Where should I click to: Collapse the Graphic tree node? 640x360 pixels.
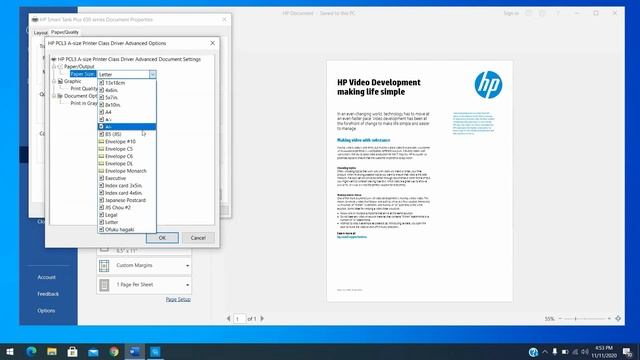point(54,81)
